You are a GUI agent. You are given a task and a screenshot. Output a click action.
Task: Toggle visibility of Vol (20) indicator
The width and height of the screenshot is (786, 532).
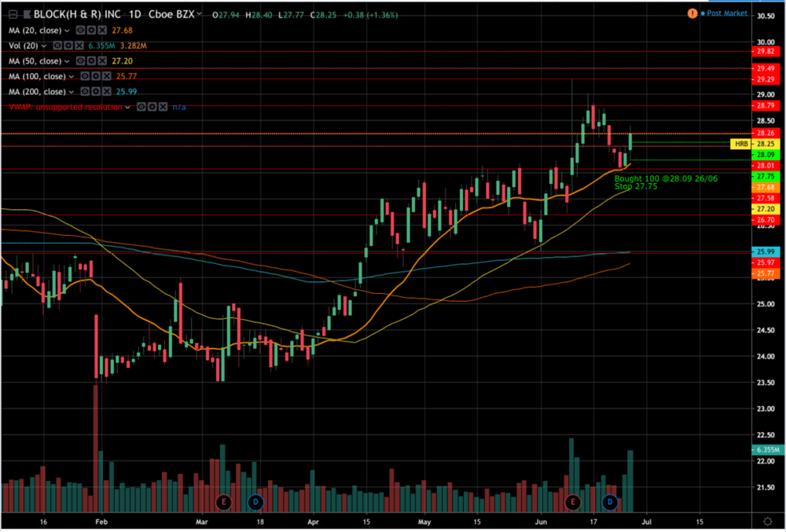click(x=57, y=46)
